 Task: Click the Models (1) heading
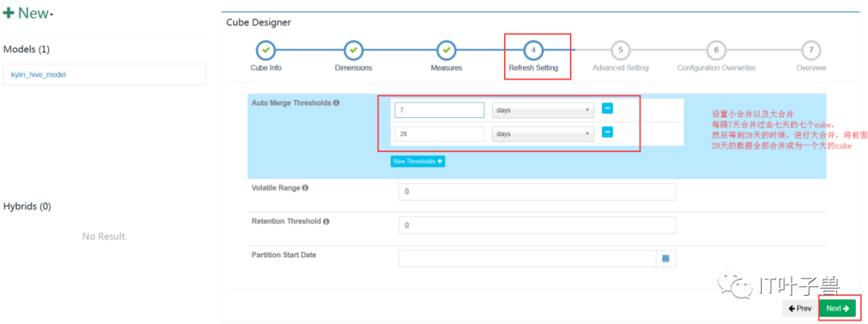tap(27, 49)
